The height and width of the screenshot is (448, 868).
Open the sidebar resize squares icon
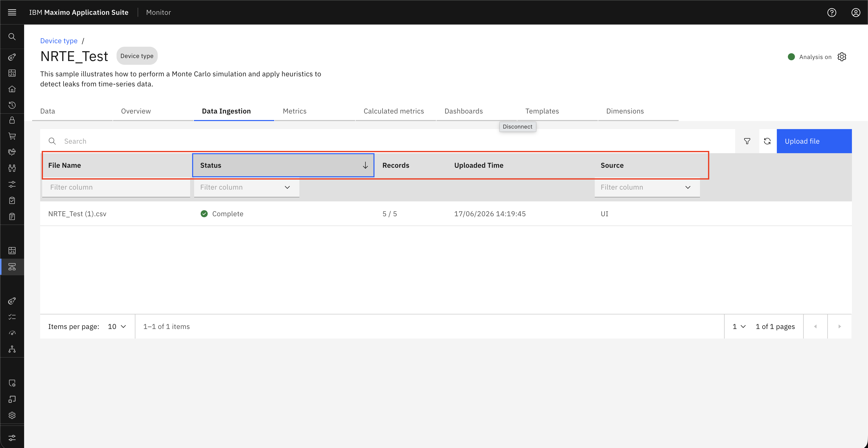(12, 399)
